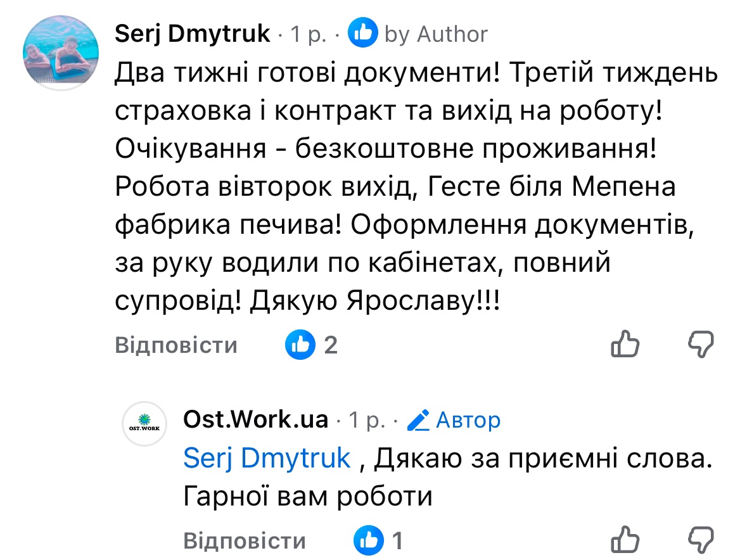The image size is (747, 560).
Task: Click thumbs up on Ost.Work.ua's reply
Action: tap(625, 540)
